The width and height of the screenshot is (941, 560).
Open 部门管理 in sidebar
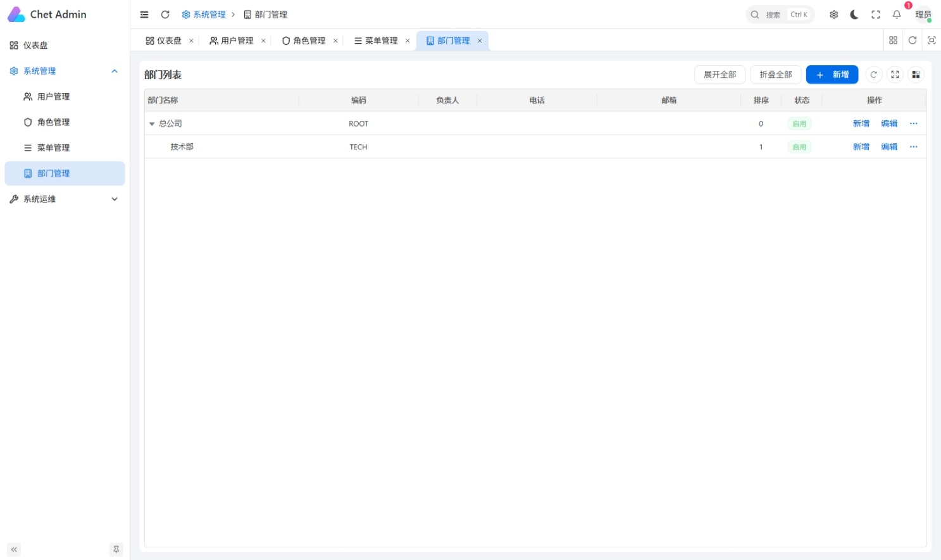click(65, 173)
